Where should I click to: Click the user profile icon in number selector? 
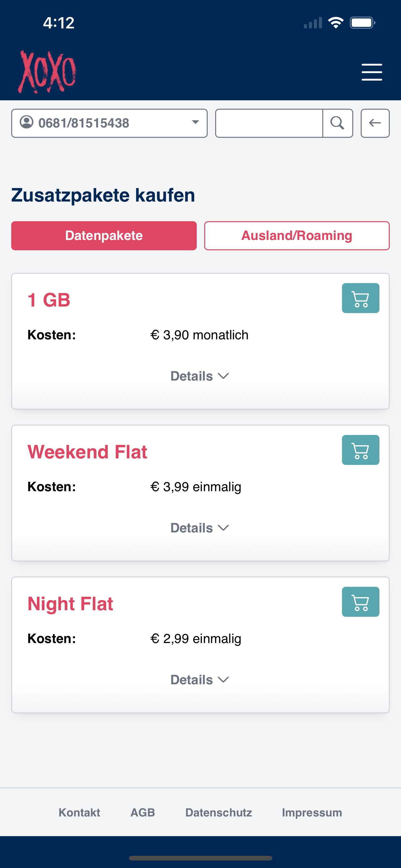[x=27, y=122]
